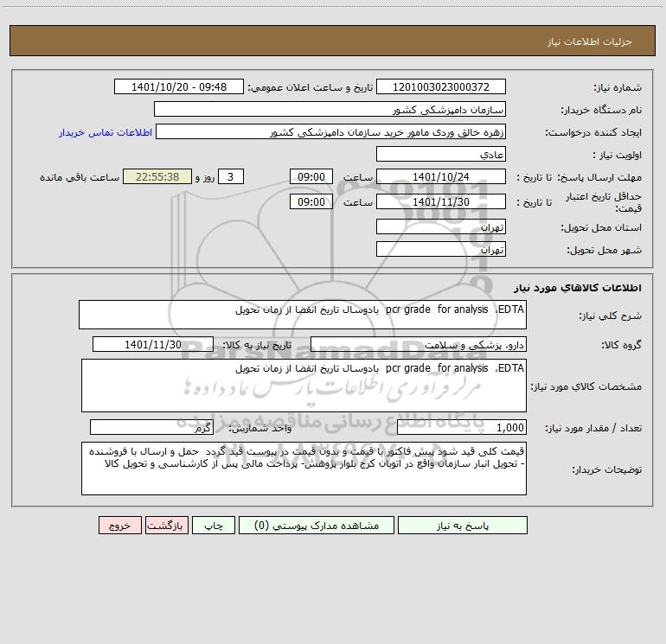Click the ساعت باقی مانده text

[x=80, y=177]
